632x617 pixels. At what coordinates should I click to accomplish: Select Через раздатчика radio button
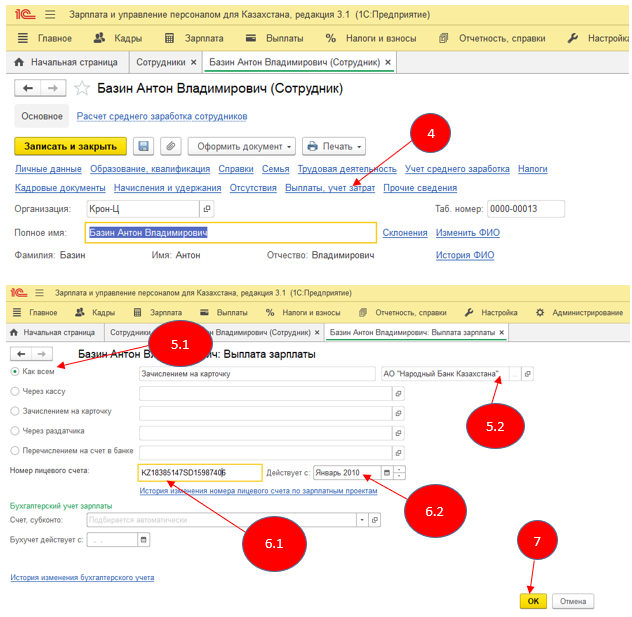click(x=15, y=431)
